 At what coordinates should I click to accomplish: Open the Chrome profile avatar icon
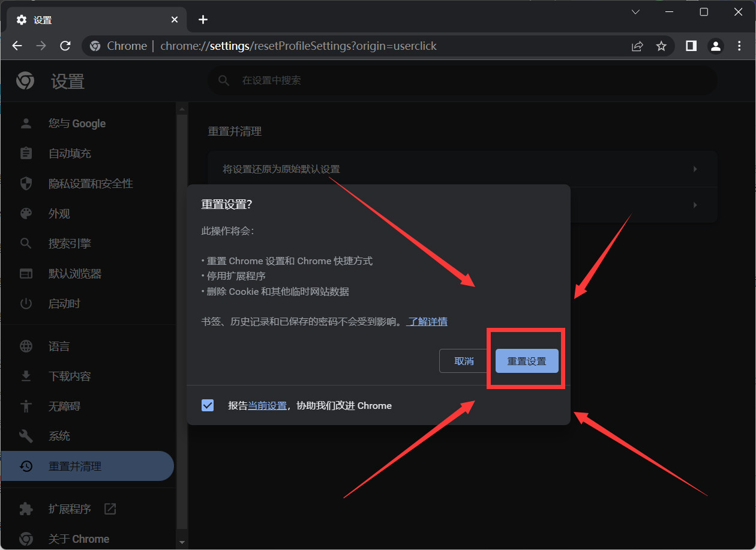pos(715,46)
